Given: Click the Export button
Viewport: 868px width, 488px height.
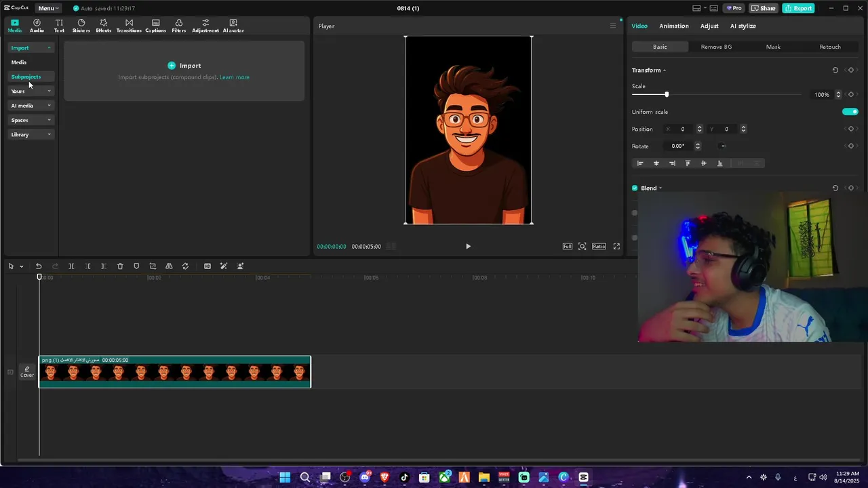Looking at the screenshot, I should tap(798, 8).
